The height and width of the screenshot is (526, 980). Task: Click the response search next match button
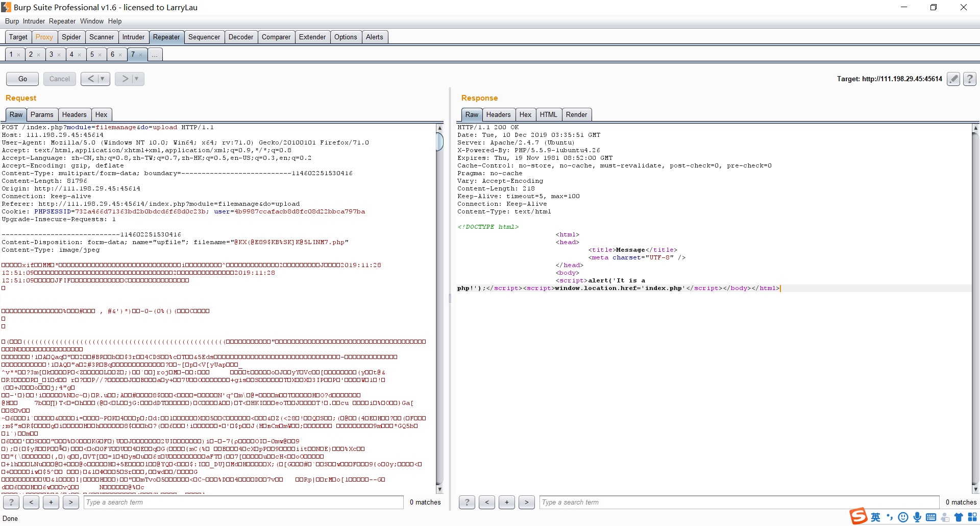tap(527, 502)
